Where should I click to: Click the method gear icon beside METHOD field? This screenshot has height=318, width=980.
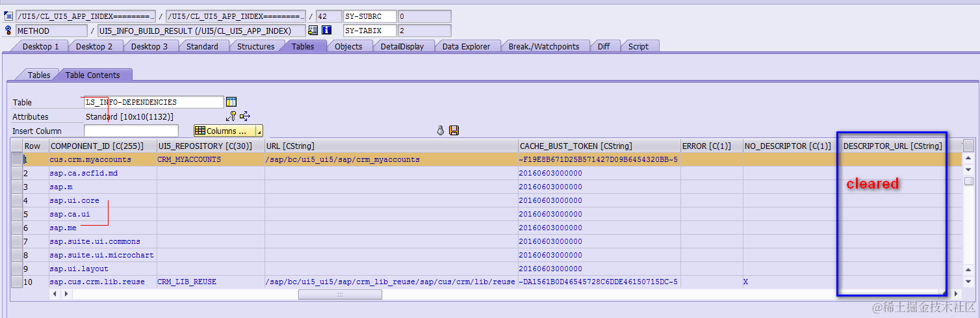tap(8, 30)
